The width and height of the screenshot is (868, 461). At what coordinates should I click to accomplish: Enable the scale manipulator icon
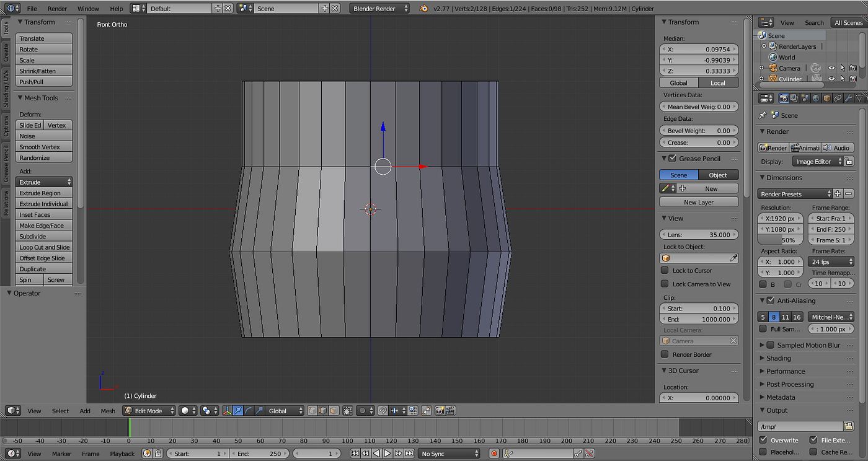pyautogui.click(x=259, y=410)
